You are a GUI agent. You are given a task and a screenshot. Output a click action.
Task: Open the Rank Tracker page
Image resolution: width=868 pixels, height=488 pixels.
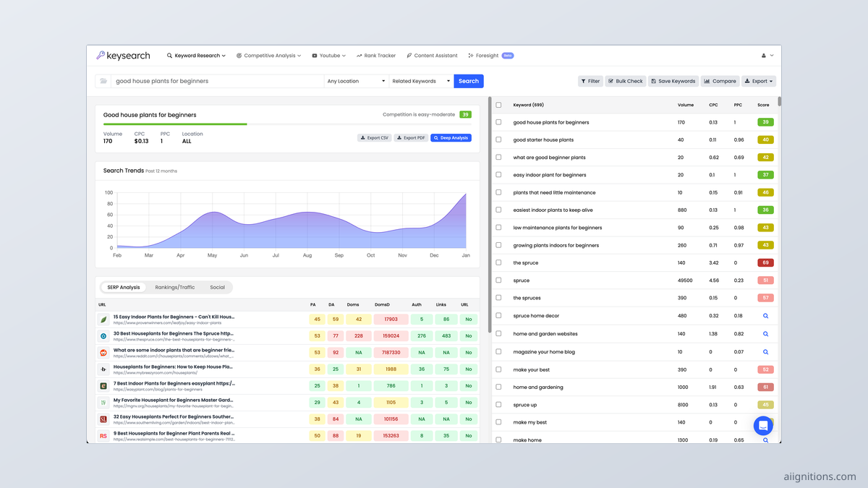pyautogui.click(x=376, y=56)
